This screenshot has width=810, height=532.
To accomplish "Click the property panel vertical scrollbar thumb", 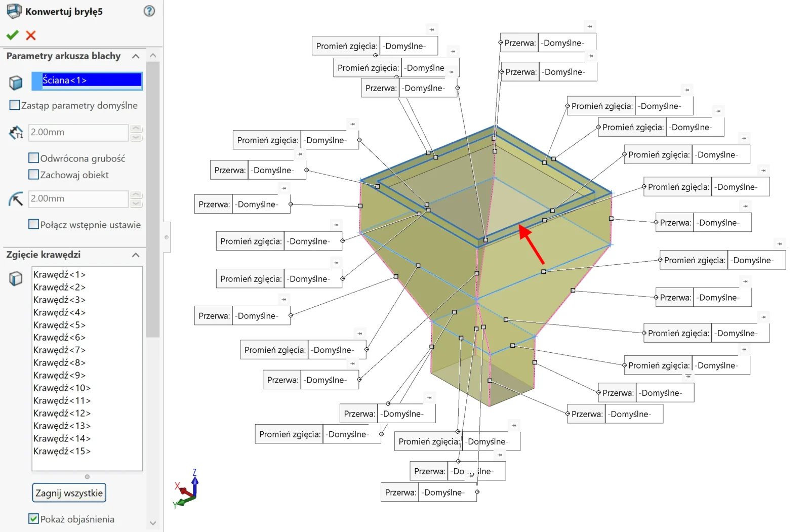I will pos(153,199).
